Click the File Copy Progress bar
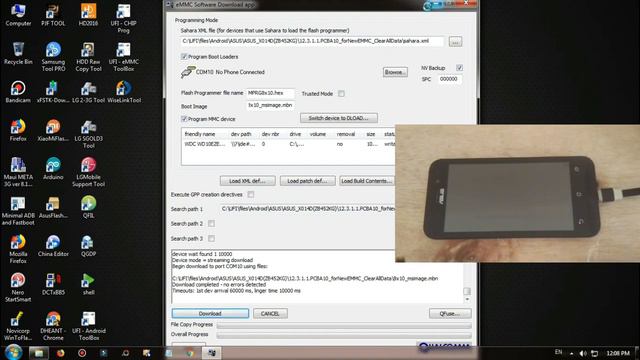Screen dimensions: 640x360 pos(344,325)
